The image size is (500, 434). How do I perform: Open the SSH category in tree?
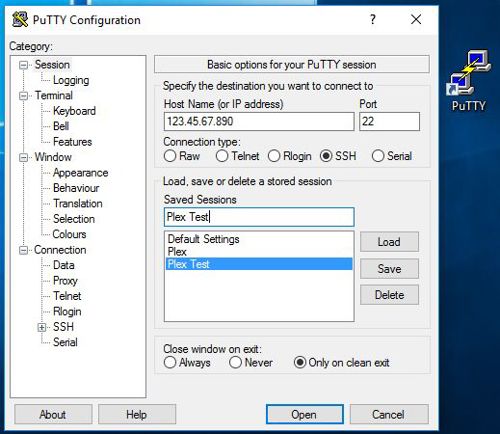(x=63, y=327)
